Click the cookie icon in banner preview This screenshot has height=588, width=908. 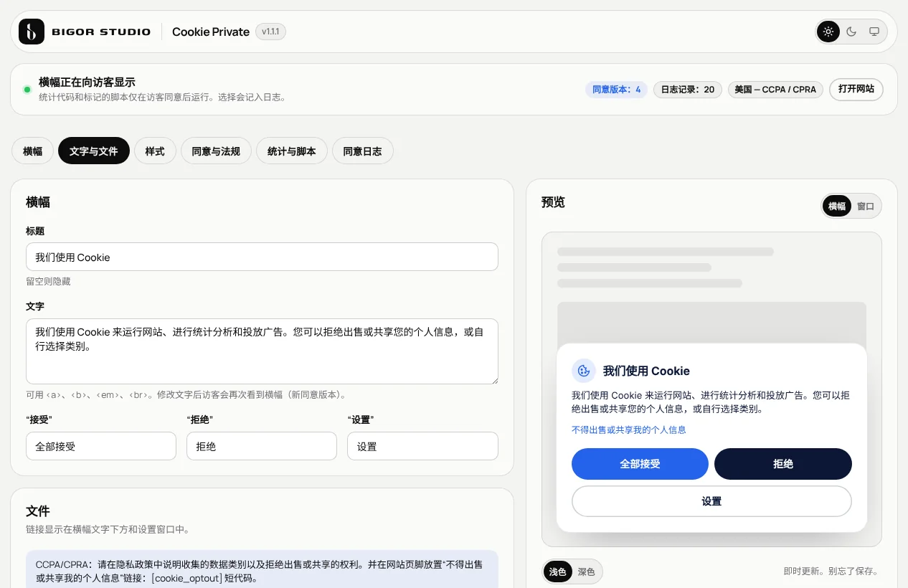click(584, 371)
